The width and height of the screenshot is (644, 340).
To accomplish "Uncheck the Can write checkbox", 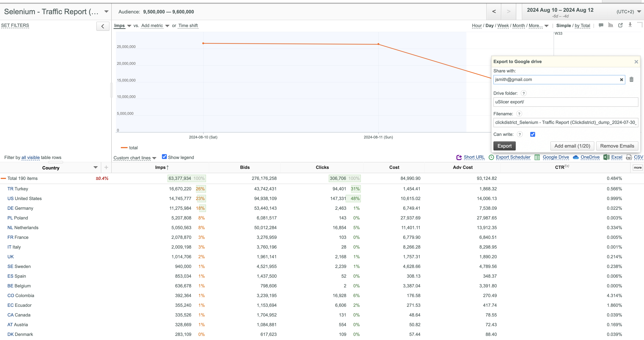I will point(533,134).
